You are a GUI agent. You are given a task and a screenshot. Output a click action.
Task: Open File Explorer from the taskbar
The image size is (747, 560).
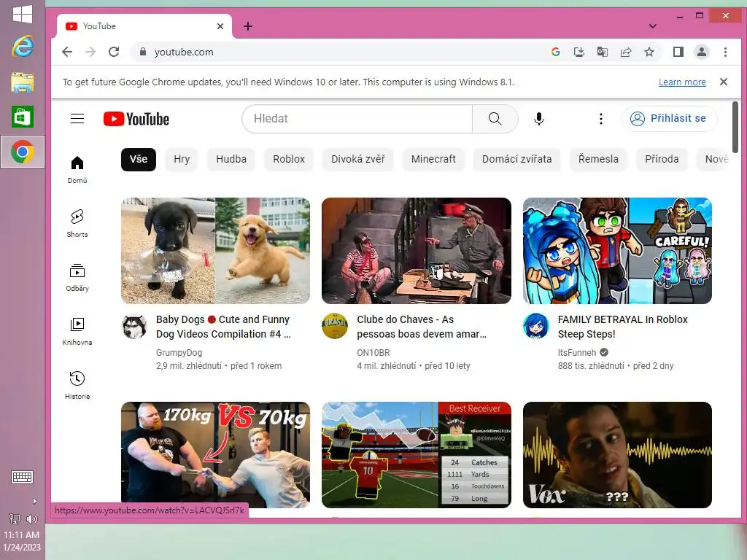23,82
